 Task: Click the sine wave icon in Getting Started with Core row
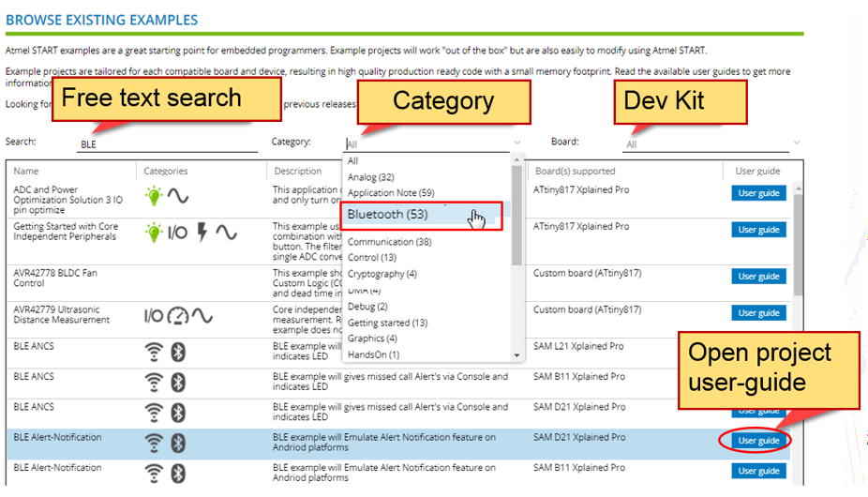pos(227,233)
